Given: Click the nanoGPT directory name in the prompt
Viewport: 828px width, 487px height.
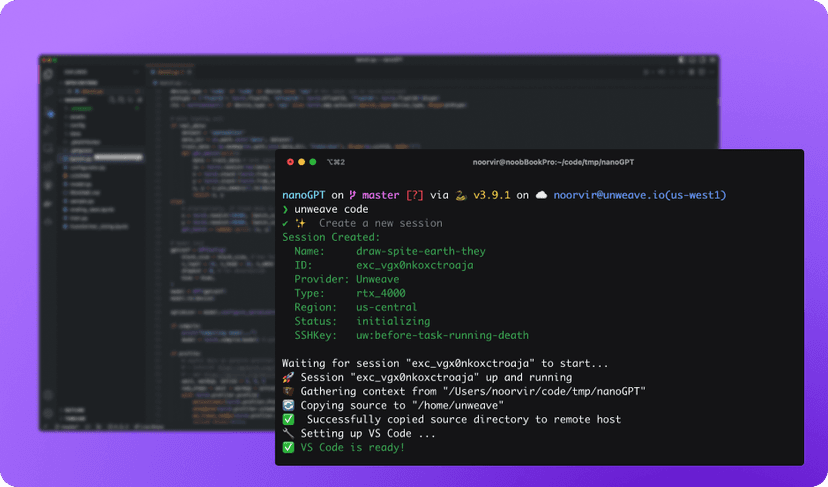Looking at the screenshot, I should (x=304, y=195).
